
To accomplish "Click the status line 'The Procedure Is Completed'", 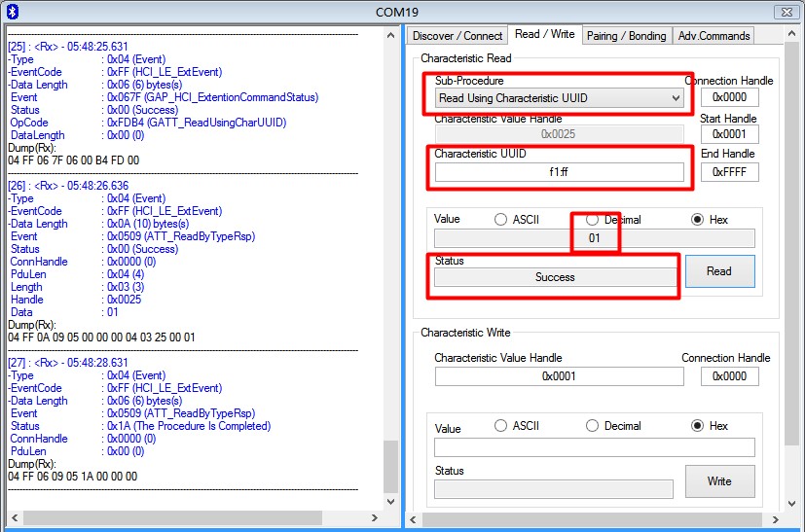I will [140, 426].
